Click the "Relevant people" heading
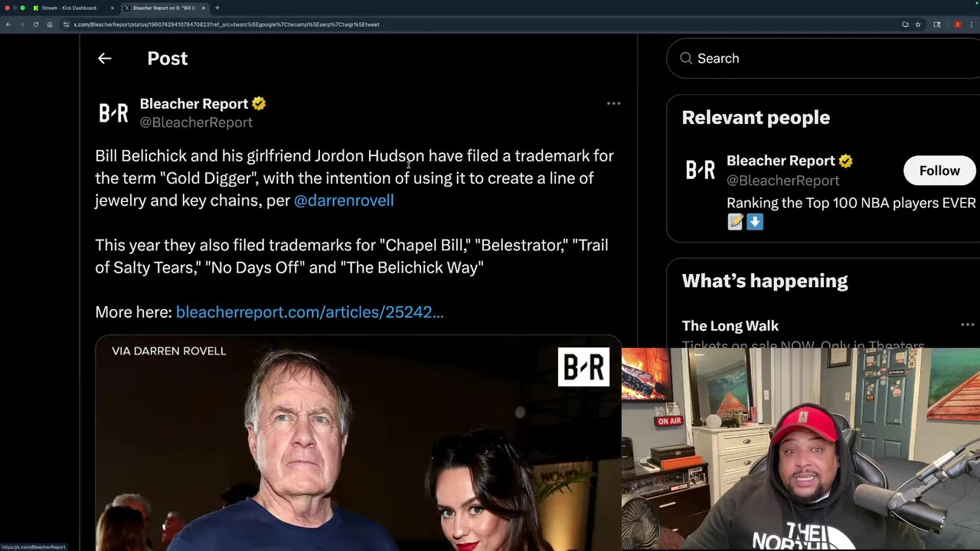The height and width of the screenshot is (551, 980). pos(756,117)
